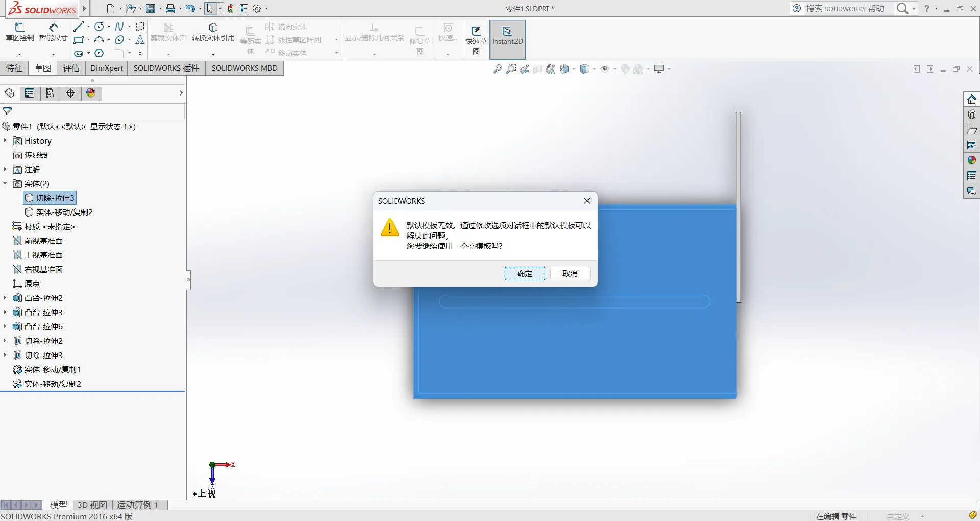
Task: Click 取消 to cancel the dialog
Action: 570,274
